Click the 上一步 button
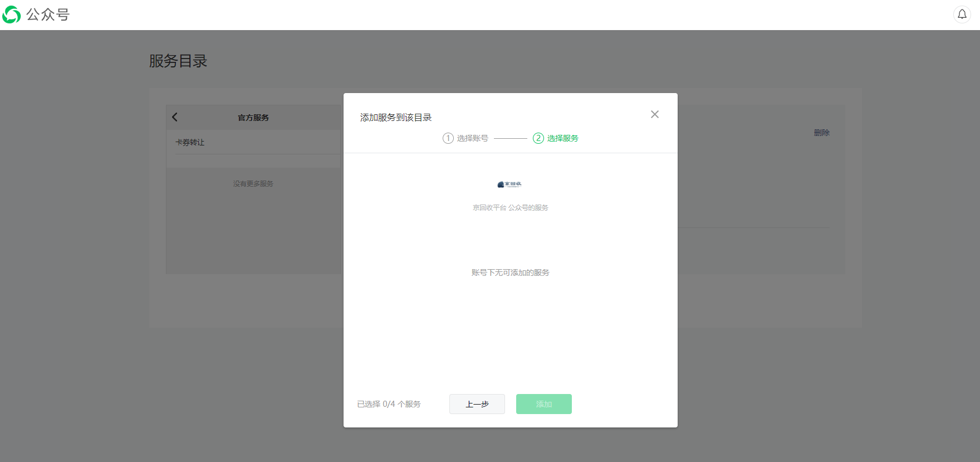The image size is (980, 462). click(x=477, y=404)
